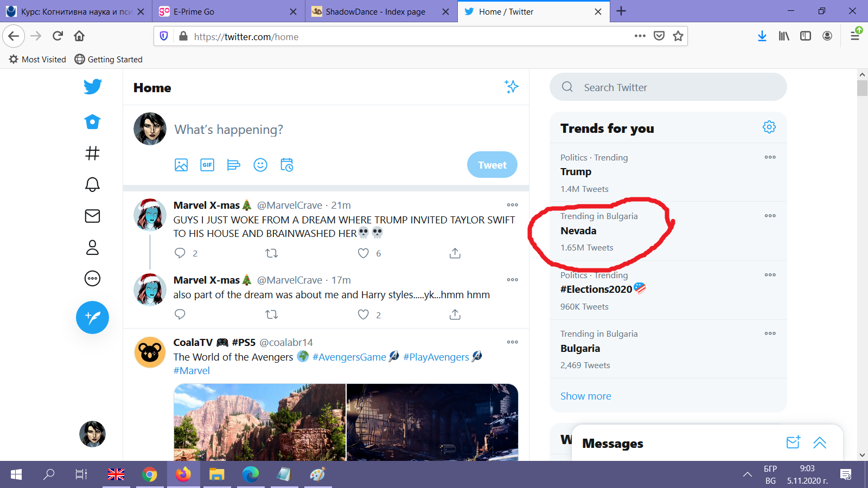Retweet the TRUMP INVITED TAYLOR SWIFT tweet
Image resolution: width=868 pixels, height=488 pixels.
point(271,253)
